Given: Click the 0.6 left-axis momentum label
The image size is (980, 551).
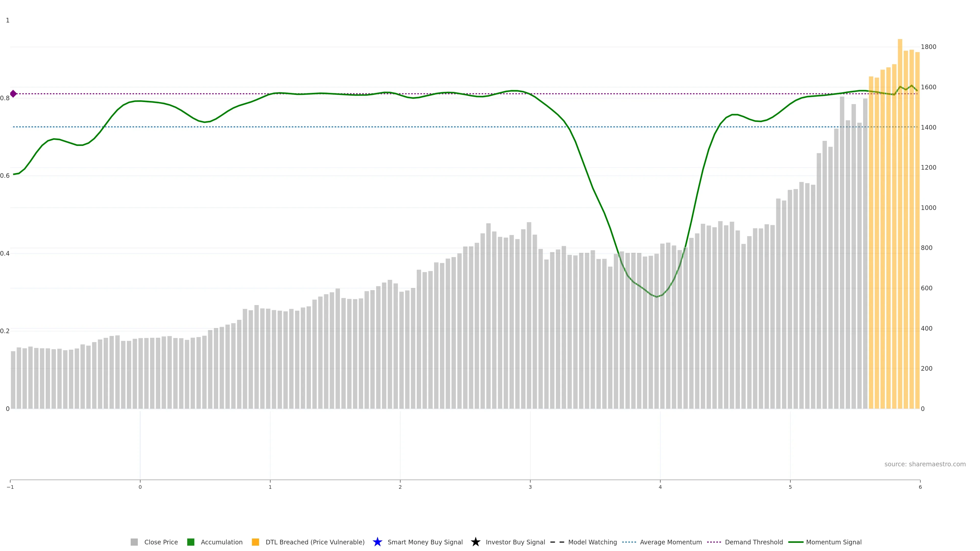Looking at the screenshot, I should click(x=5, y=176).
